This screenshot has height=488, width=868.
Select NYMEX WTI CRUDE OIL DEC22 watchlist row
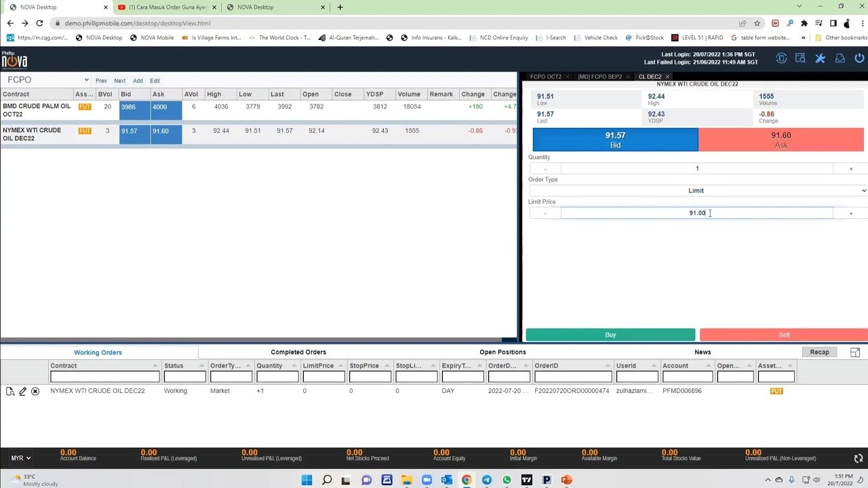click(x=258, y=134)
